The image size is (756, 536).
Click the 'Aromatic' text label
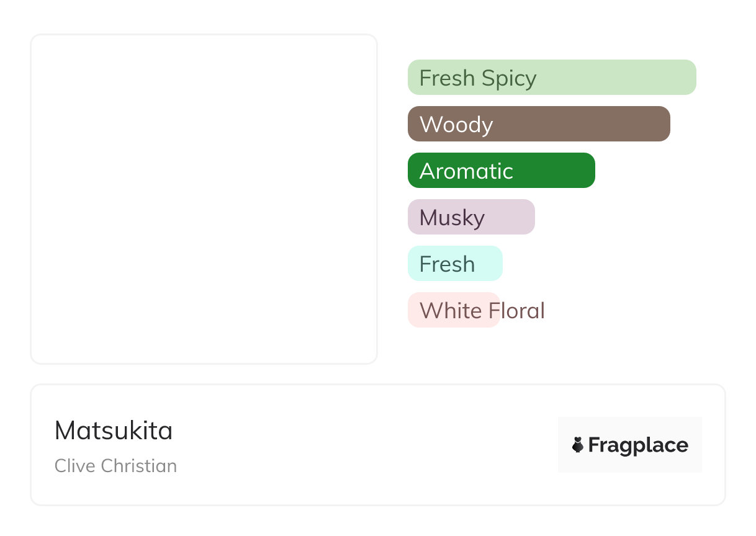pos(466,171)
